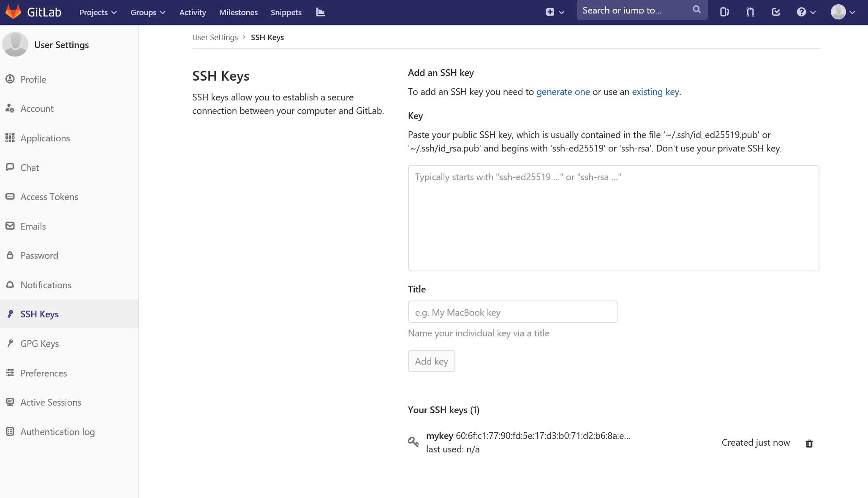The height and width of the screenshot is (498, 868).
Task: Click the Access Tokens icon
Action: point(10,197)
